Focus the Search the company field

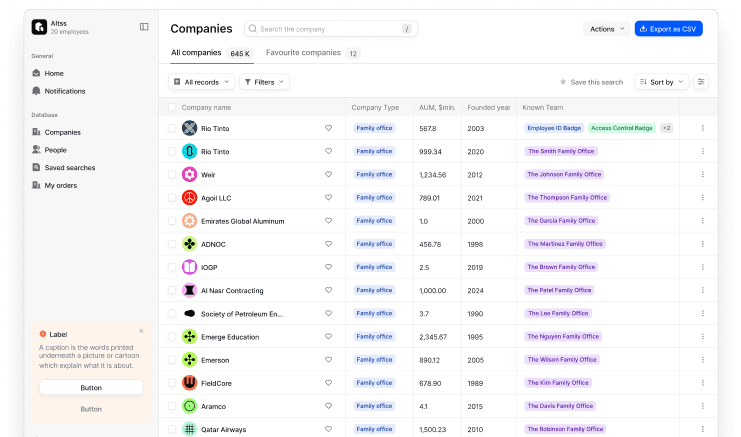click(x=331, y=29)
